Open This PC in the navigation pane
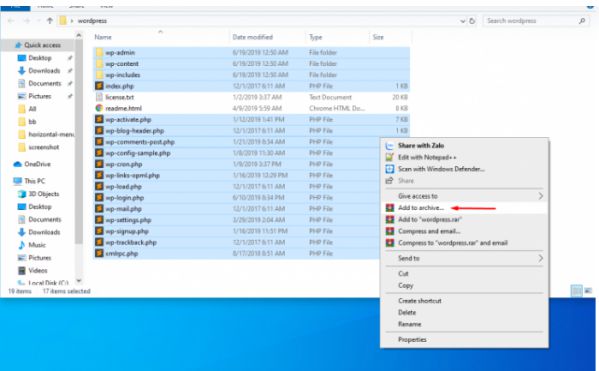Screen dimensions: 599x371 point(29,181)
